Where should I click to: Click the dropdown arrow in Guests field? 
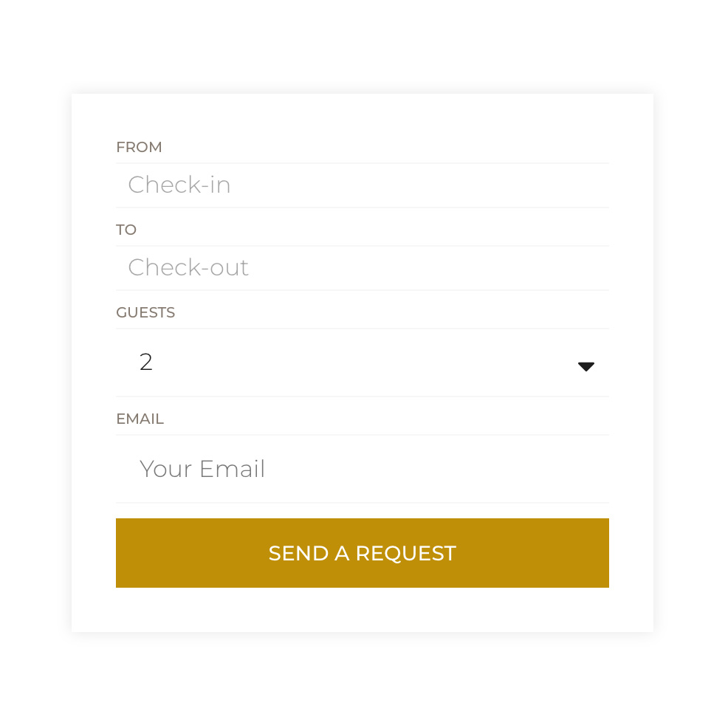pos(586,367)
